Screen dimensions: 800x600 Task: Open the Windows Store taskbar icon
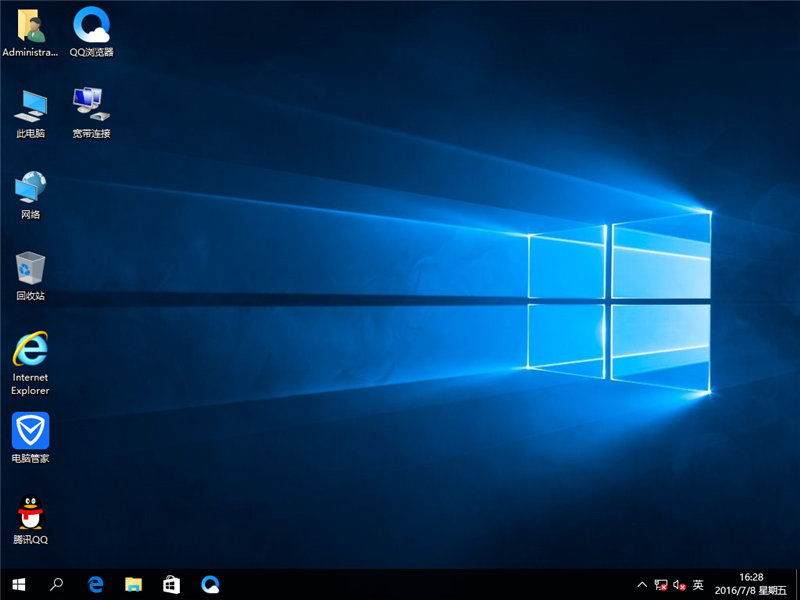(x=171, y=584)
